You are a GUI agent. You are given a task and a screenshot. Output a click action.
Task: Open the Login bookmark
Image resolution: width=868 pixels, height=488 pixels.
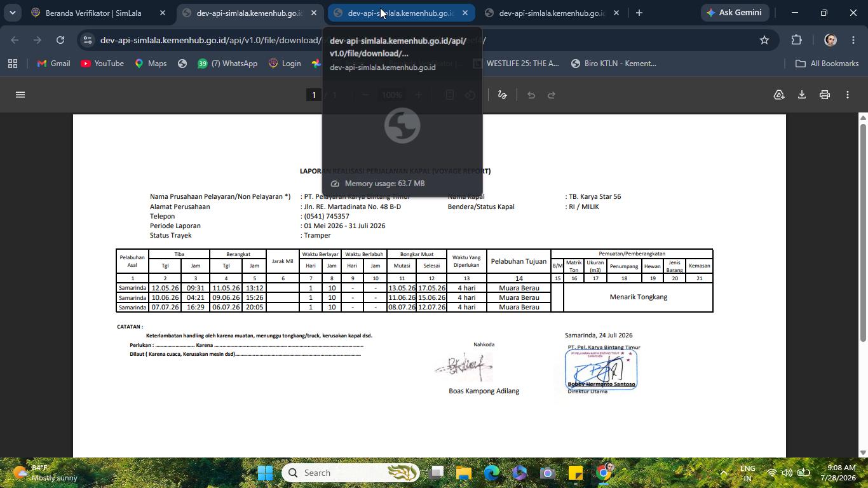[285, 64]
